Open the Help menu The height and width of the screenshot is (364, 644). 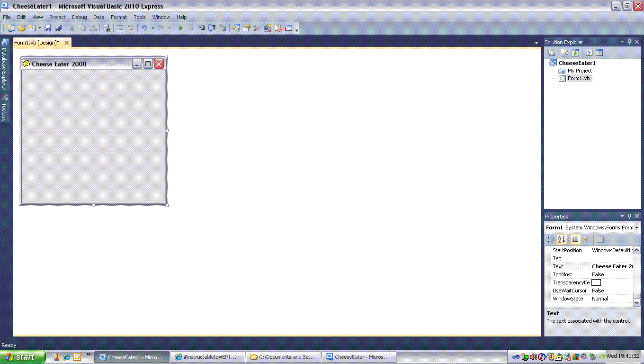pyautogui.click(x=182, y=17)
